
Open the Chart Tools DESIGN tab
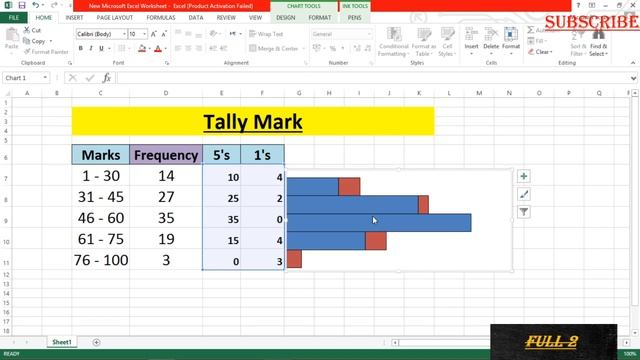[286, 18]
